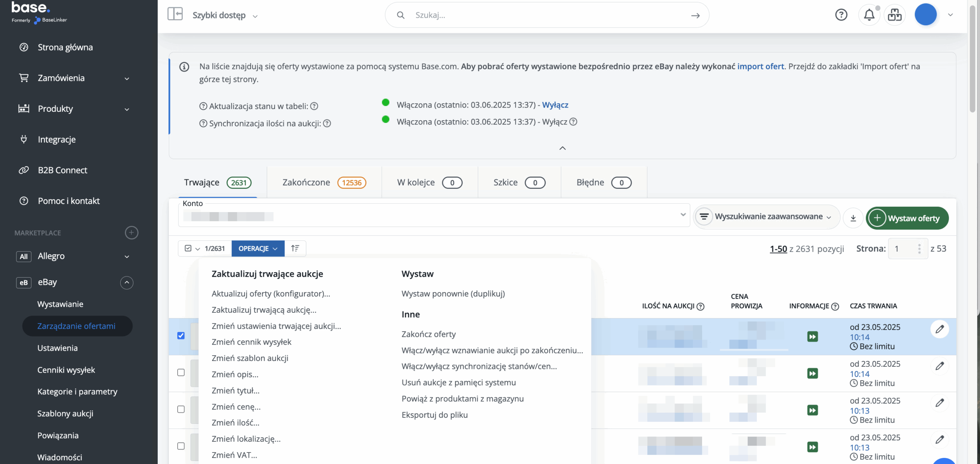Check the second offer row checkbox

[x=181, y=373]
